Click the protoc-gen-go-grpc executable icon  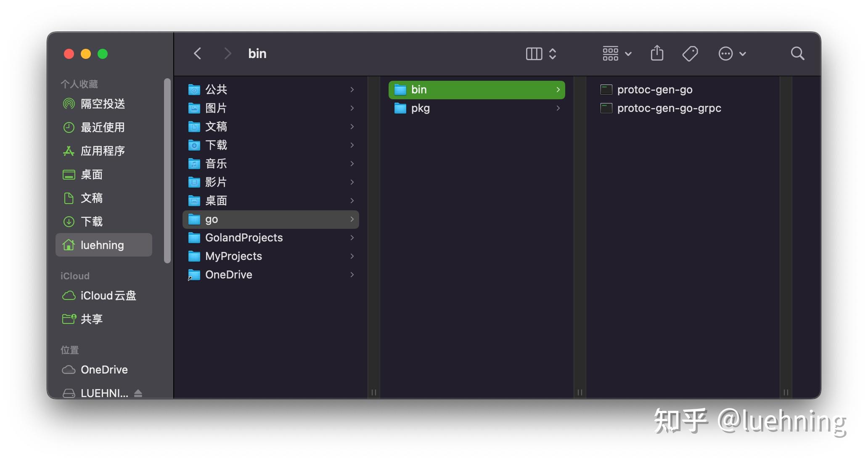pos(606,108)
